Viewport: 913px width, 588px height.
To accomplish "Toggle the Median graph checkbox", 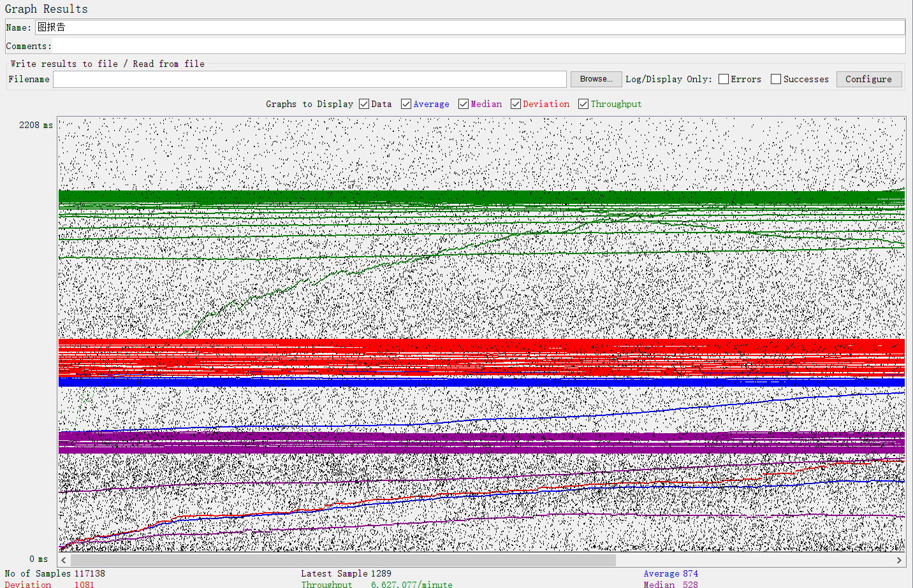I will (x=464, y=104).
